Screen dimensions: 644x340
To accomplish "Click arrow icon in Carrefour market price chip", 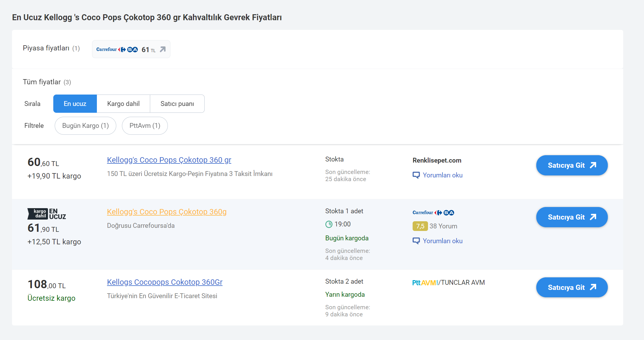I will [x=163, y=50].
